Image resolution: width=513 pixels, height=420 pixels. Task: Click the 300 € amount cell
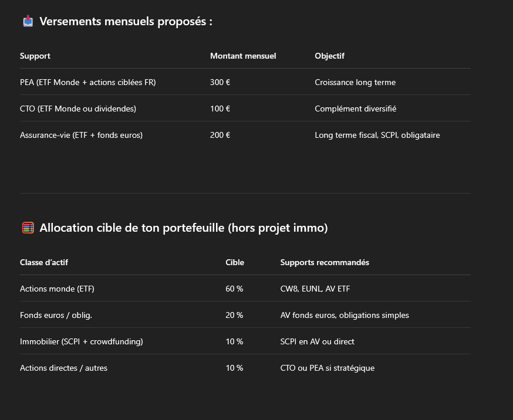point(220,82)
